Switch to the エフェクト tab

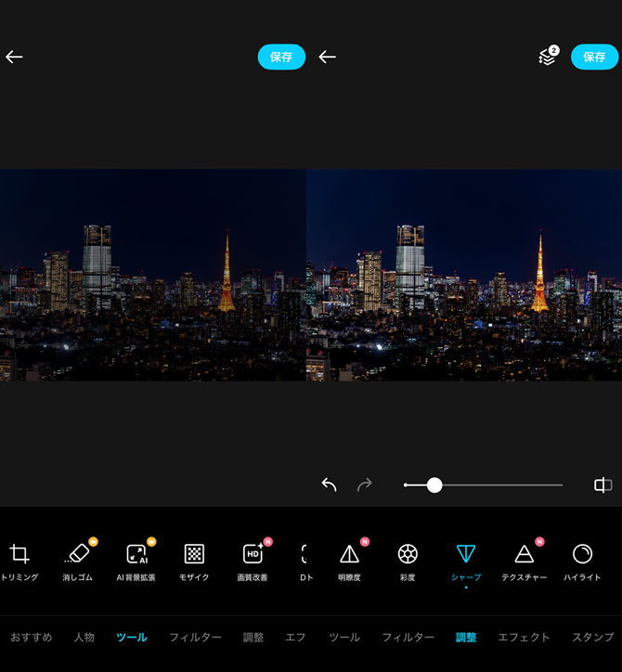tap(524, 638)
